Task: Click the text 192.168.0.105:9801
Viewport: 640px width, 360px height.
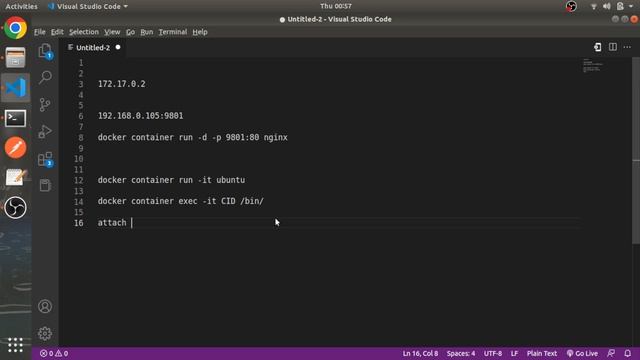Action: (140, 116)
